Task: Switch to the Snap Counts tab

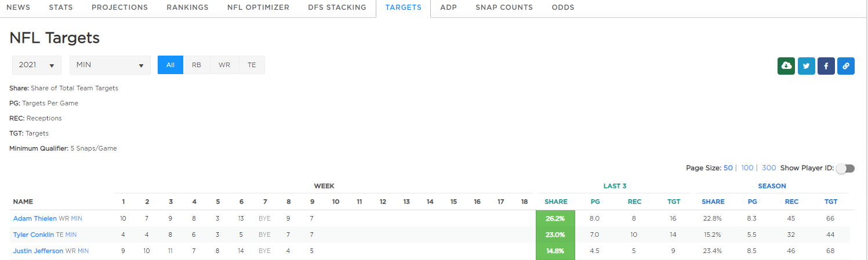Action: point(504,8)
